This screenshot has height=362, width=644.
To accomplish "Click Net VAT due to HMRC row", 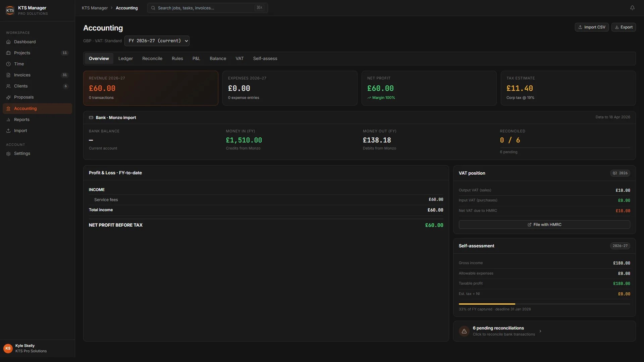I will [x=544, y=211].
